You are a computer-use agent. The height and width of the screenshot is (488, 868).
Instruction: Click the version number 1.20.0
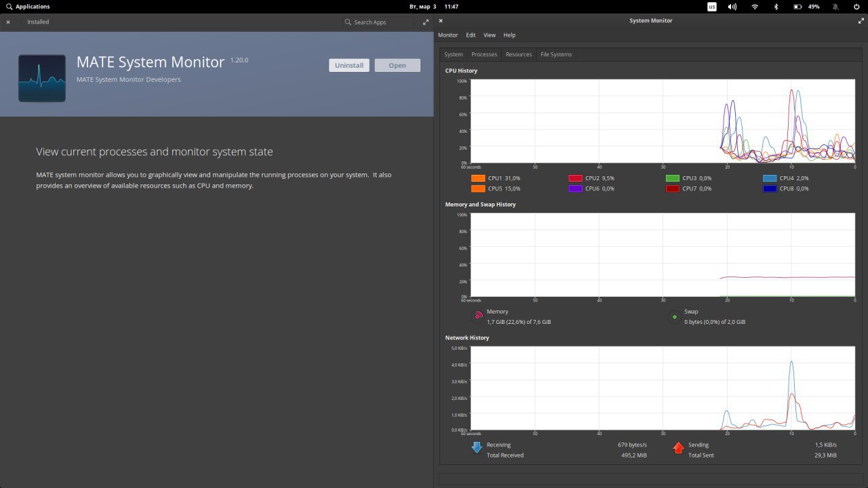click(239, 60)
